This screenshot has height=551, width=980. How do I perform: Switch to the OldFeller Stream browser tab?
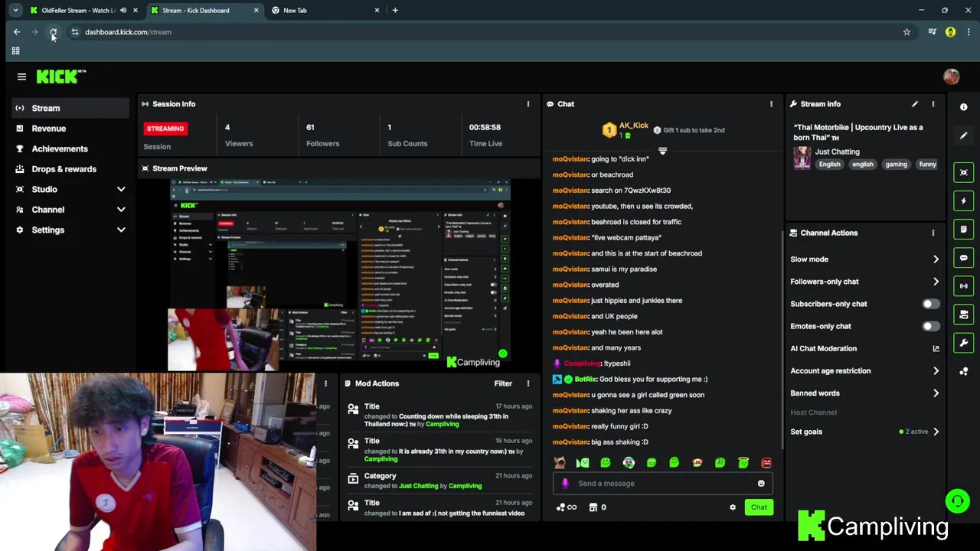point(77,11)
